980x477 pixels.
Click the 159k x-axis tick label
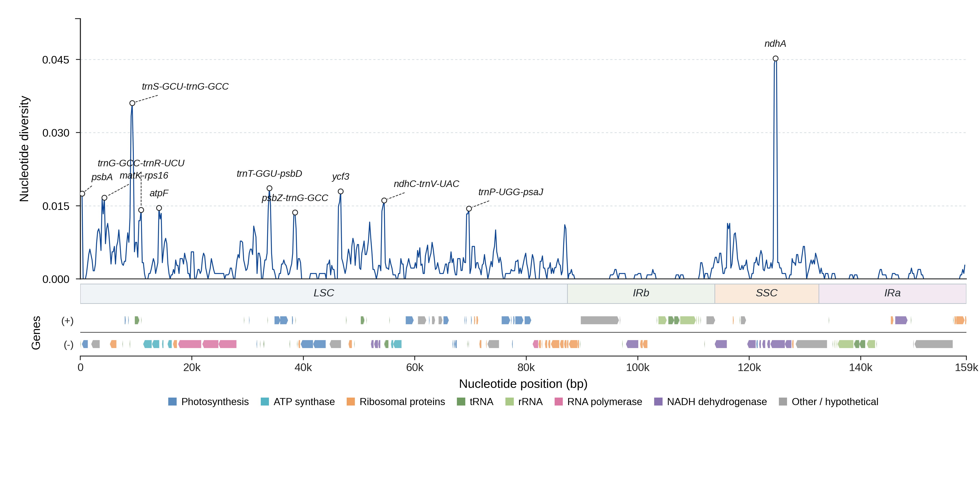[x=967, y=367]
